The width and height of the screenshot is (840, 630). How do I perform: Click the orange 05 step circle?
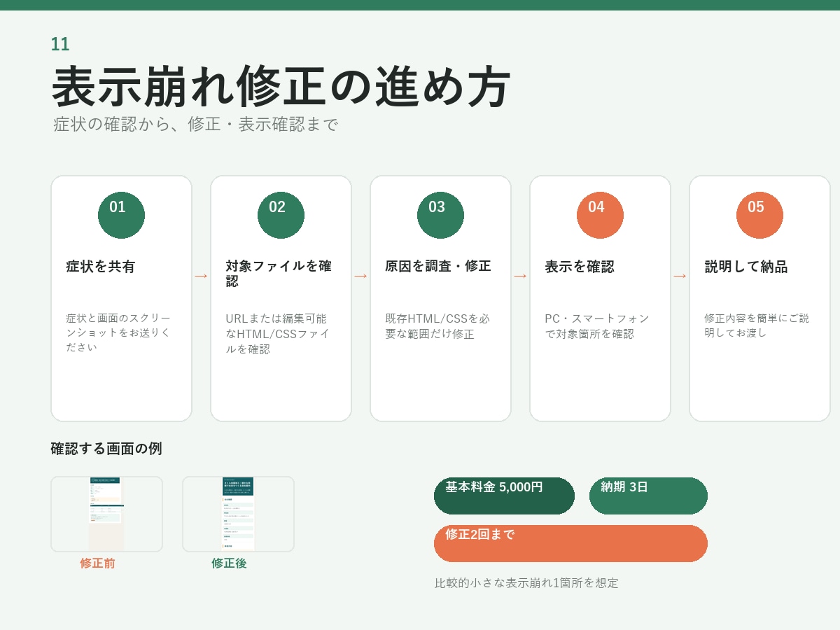(759, 215)
